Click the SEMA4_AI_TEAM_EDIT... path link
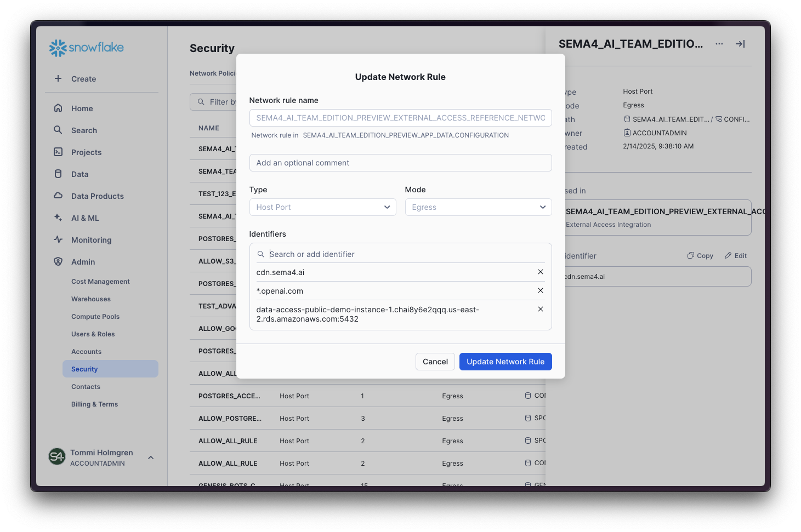Screen dimensions: 801x532 coord(667,119)
